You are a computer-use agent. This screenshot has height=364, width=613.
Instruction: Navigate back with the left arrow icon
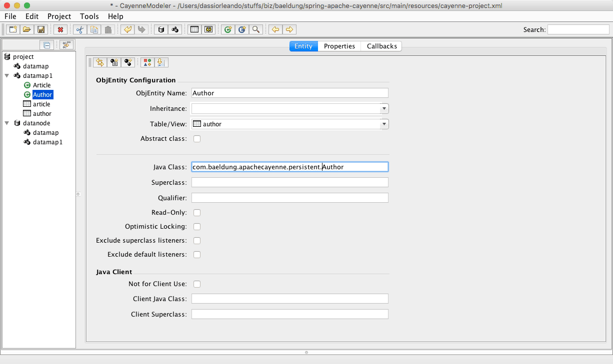click(x=275, y=30)
